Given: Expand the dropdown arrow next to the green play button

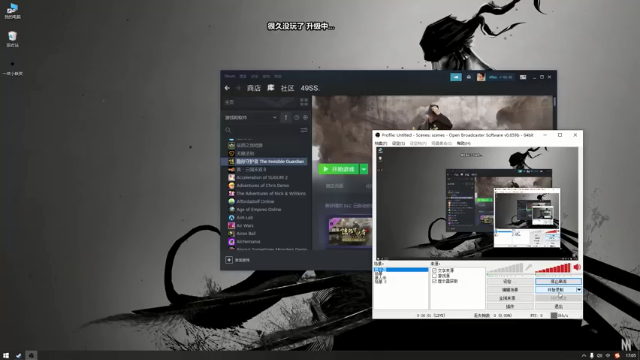Looking at the screenshot, I should tap(364, 169).
